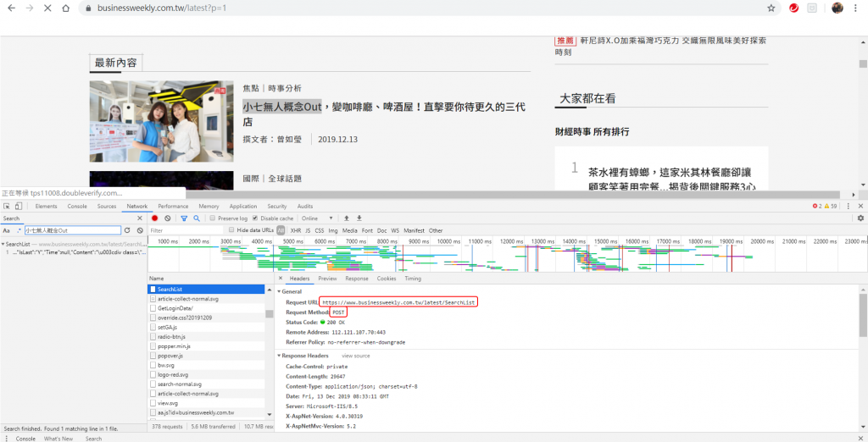Viewport: 868px width, 442px height.
Task: Bookmark this page with the star
Action: (x=771, y=8)
